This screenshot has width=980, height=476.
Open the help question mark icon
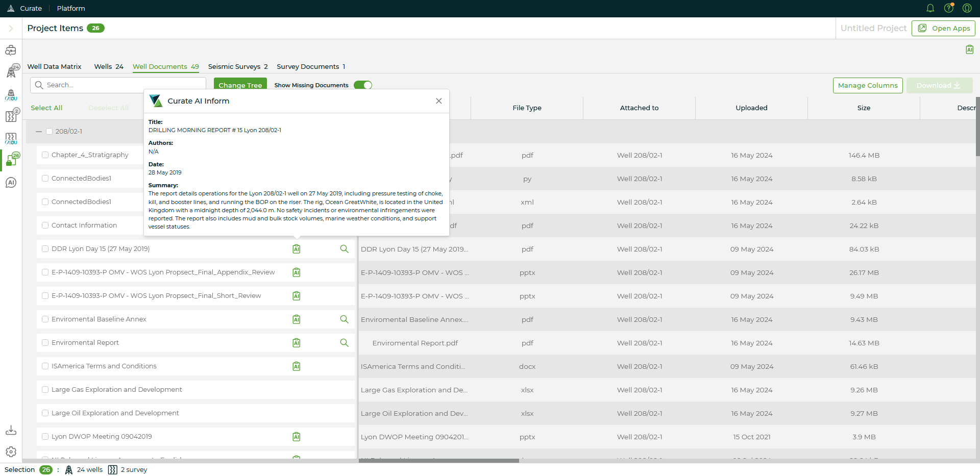coord(949,8)
